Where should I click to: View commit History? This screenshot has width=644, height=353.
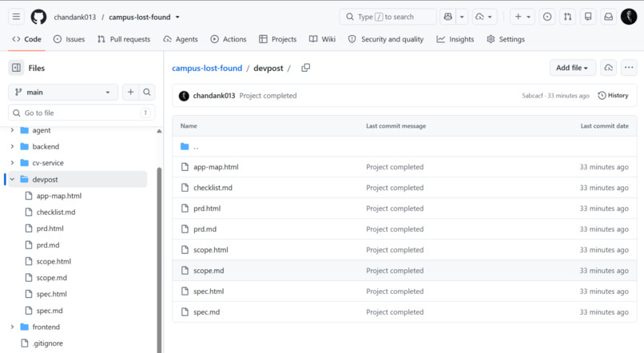tap(613, 96)
